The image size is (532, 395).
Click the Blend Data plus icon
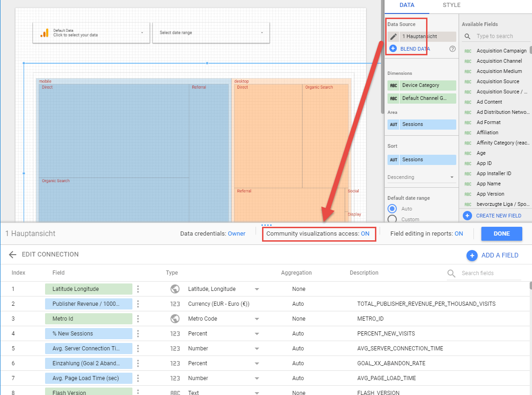(x=393, y=48)
